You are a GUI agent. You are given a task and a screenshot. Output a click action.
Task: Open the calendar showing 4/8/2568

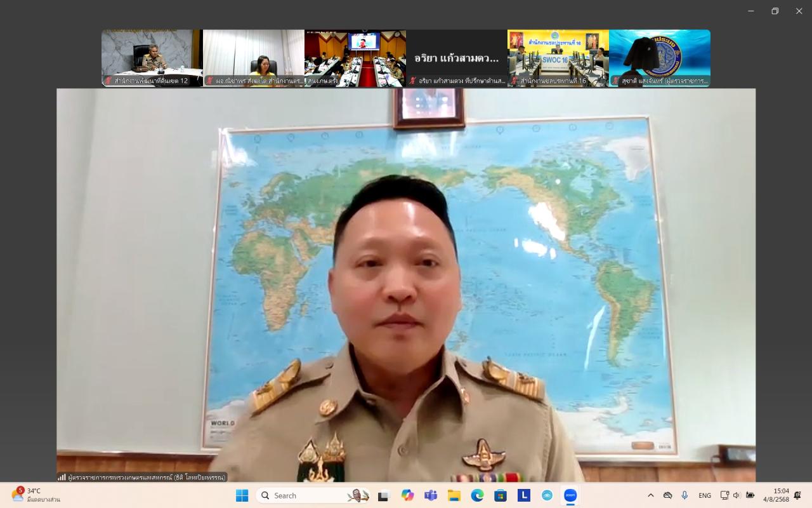[776, 495]
